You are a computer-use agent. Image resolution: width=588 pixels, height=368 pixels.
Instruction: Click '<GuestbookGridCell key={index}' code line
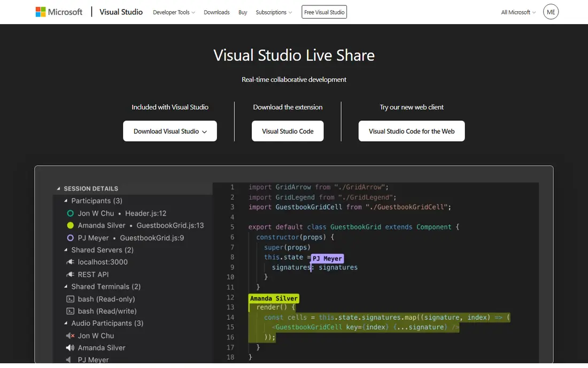pyautogui.click(x=366, y=327)
